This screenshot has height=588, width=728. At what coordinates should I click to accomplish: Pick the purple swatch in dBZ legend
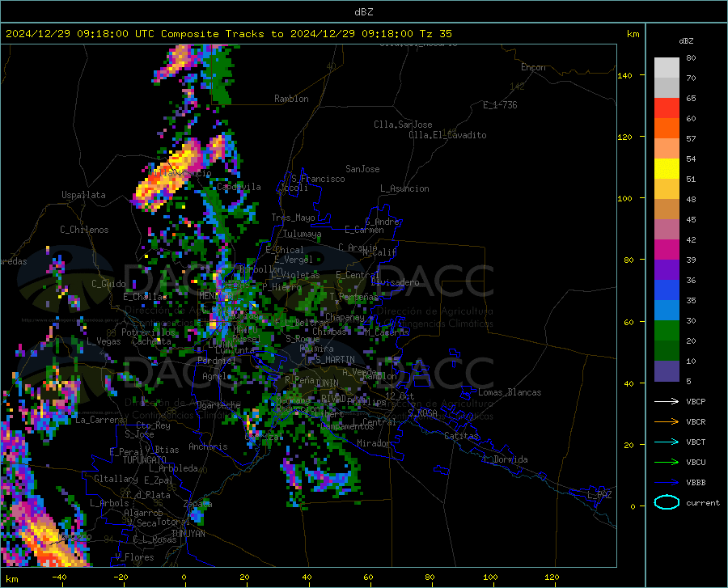[667, 270]
